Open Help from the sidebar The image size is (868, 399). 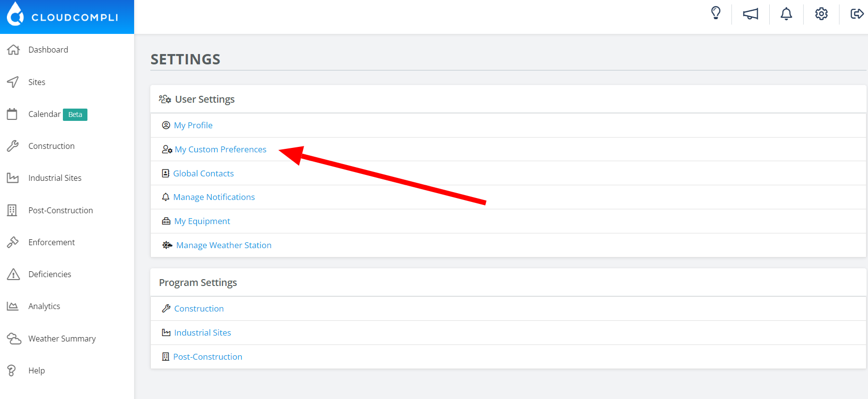(37, 370)
